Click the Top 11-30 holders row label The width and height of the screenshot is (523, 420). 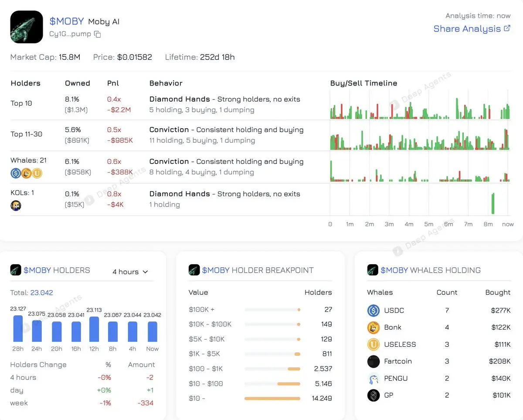27,134
